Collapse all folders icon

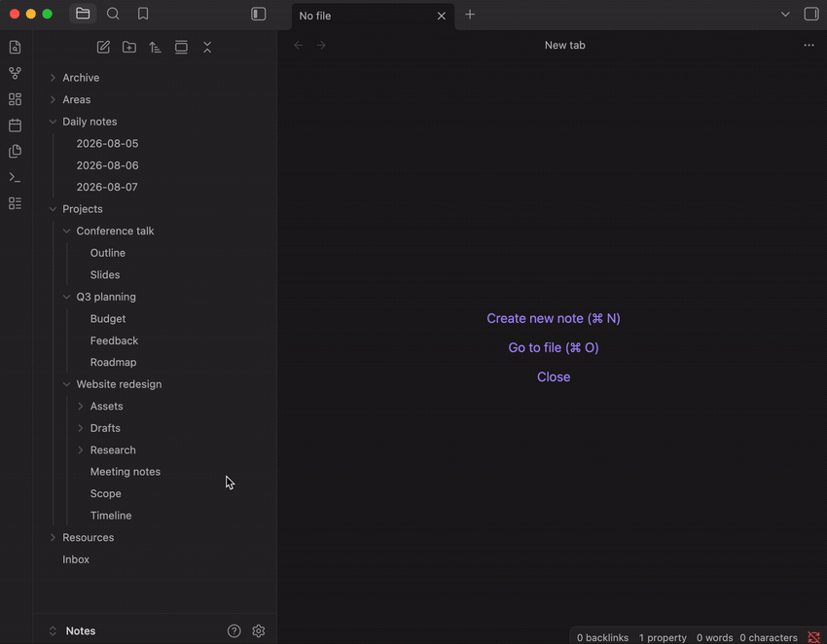click(x=207, y=47)
